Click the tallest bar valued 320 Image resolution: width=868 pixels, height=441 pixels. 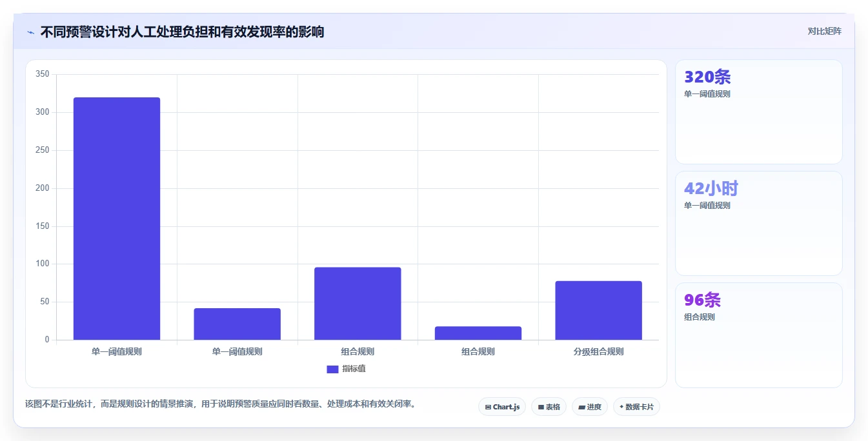pos(117,219)
